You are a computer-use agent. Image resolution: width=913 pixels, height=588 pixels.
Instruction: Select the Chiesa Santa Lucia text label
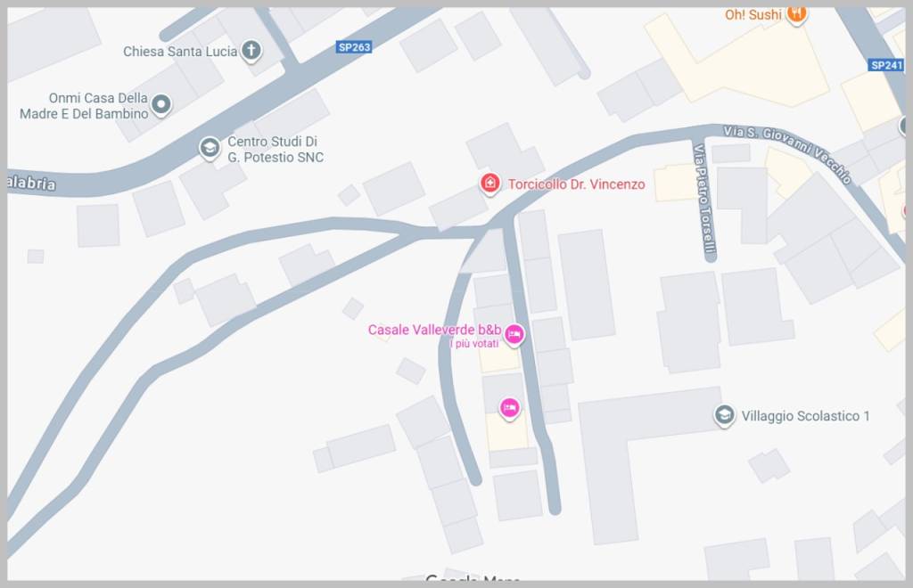(x=180, y=51)
